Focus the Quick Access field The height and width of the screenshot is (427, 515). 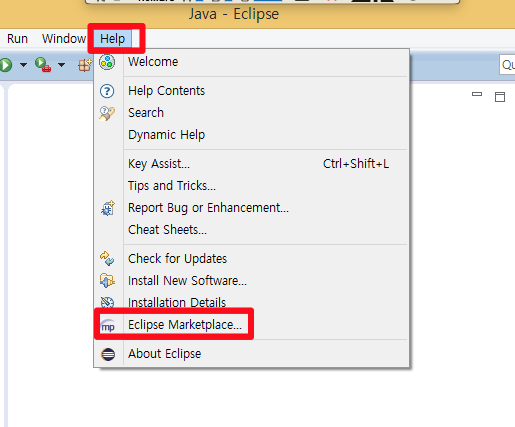[x=507, y=65]
